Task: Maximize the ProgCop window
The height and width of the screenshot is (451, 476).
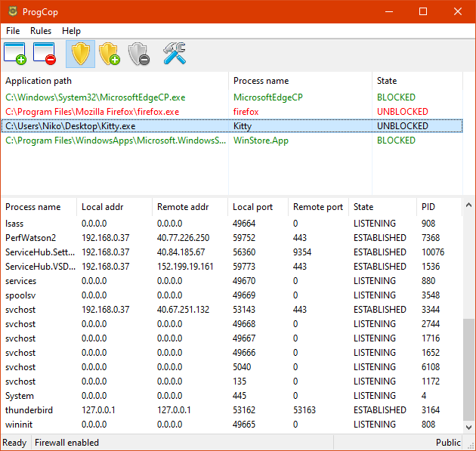Action: 423,12
